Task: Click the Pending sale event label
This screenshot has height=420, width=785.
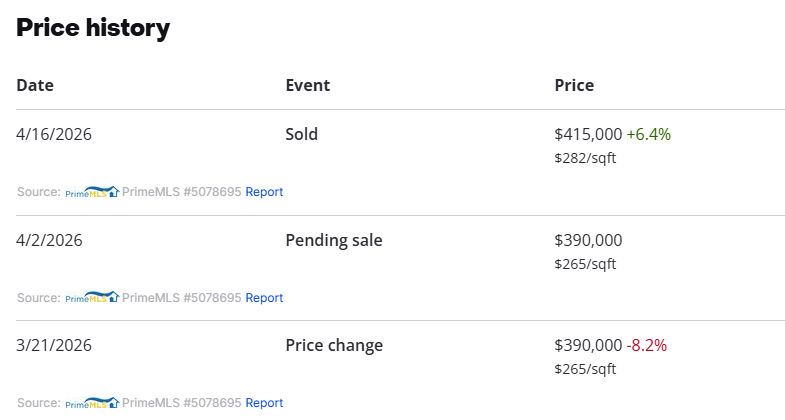Action: (334, 240)
